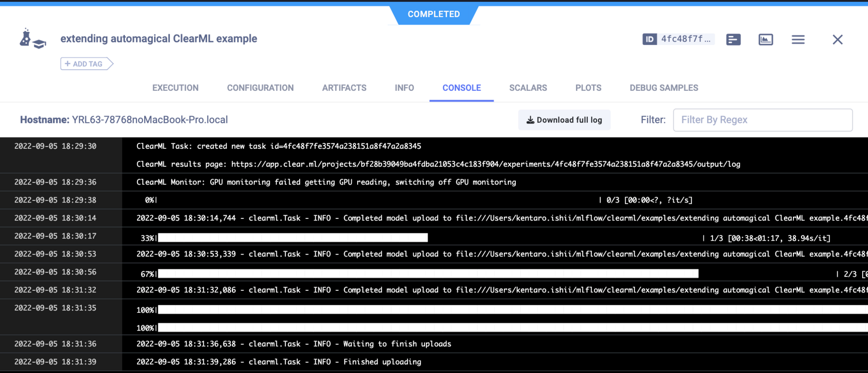Click the 33% progress bar log line
This screenshot has width=868, height=373.
click(x=486, y=238)
